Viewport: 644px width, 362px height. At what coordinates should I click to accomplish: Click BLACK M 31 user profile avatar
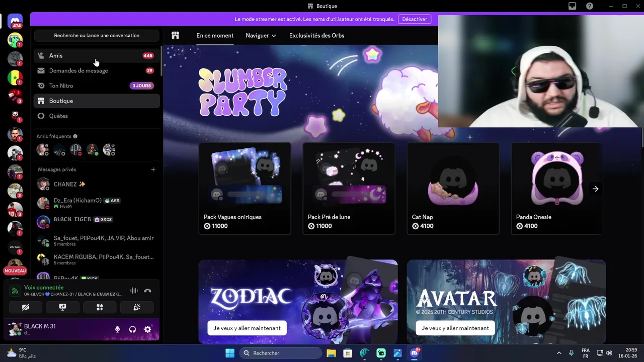[15, 329]
